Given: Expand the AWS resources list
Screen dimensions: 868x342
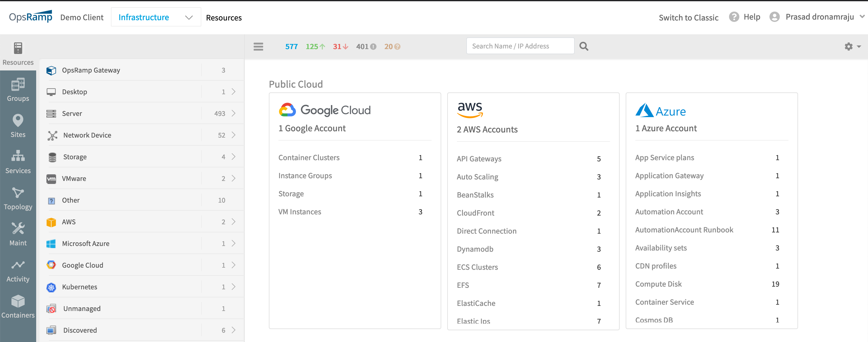Looking at the screenshot, I should (x=235, y=221).
